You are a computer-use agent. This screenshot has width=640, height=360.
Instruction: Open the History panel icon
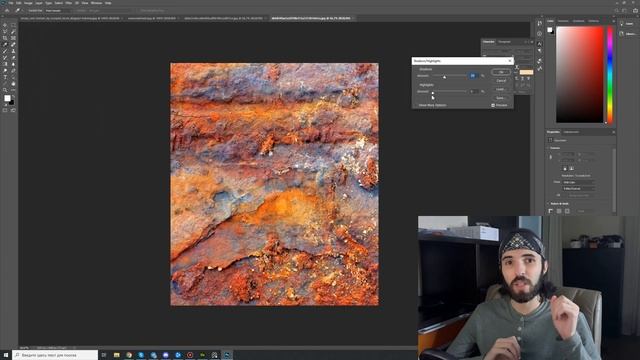540,23
